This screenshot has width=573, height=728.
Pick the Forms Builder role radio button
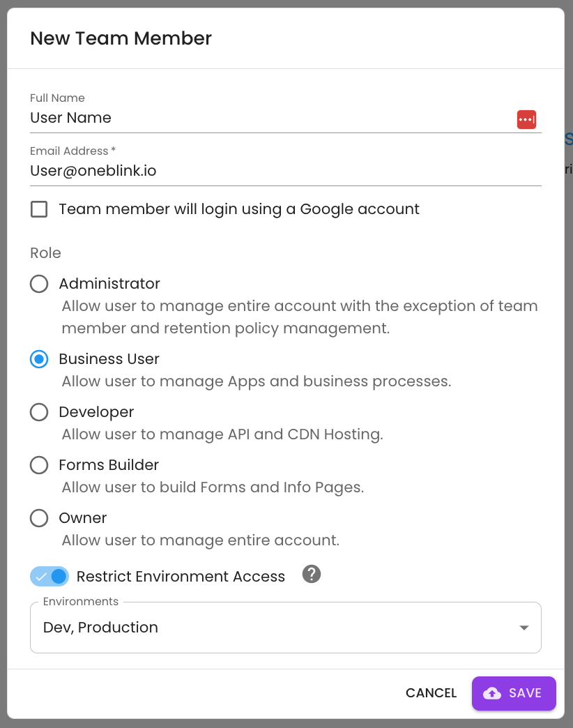39,464
